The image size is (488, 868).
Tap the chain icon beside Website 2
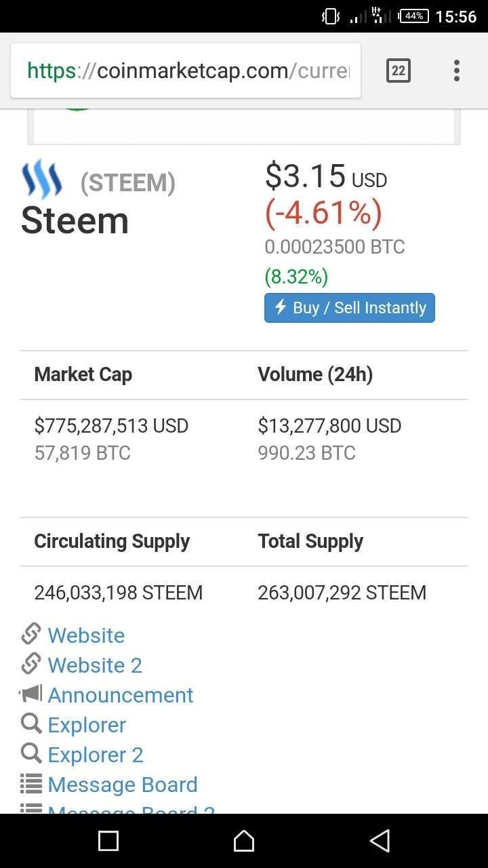pos(31,665)
